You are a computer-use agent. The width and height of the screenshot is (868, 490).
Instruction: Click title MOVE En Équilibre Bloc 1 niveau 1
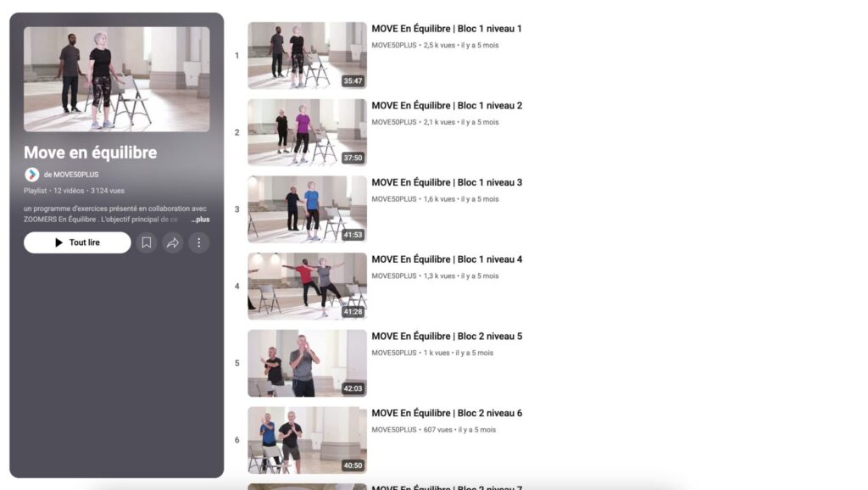click(x=447, y=29)
